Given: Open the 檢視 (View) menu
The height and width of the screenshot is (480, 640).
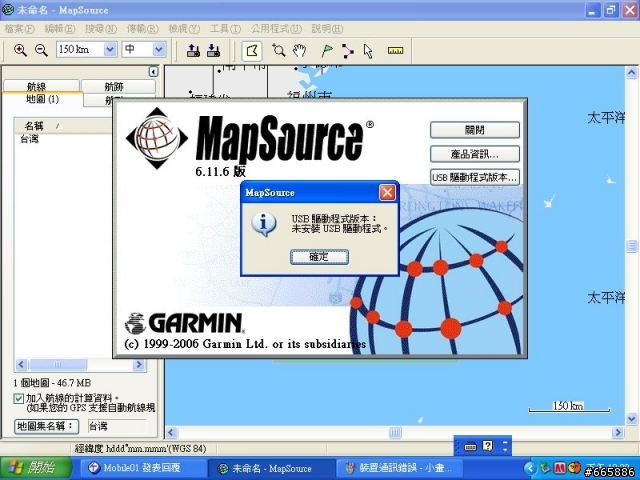Looking at the screenshot, I should (x=184, y=29).
